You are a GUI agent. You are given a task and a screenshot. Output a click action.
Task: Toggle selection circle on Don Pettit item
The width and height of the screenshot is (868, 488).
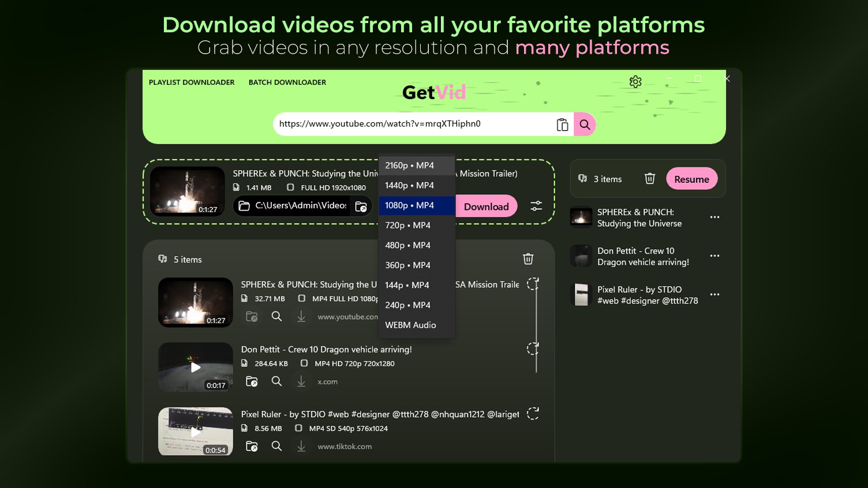tap(533, 348)
